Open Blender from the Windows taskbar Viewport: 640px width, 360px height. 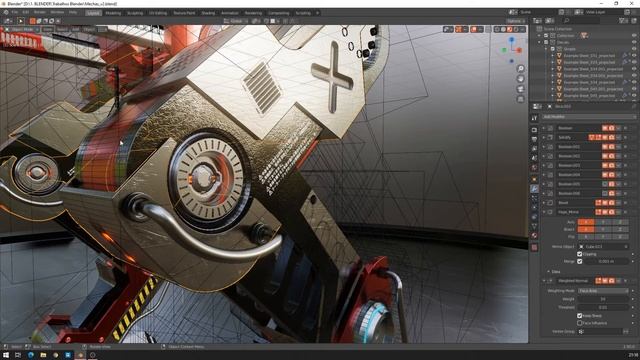click(80, 355)
